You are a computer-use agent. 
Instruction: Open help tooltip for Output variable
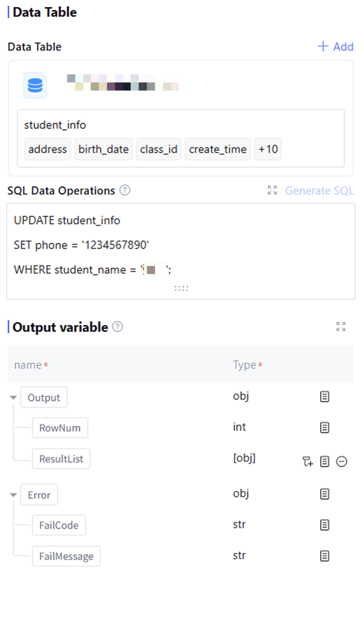click(117, 327)
